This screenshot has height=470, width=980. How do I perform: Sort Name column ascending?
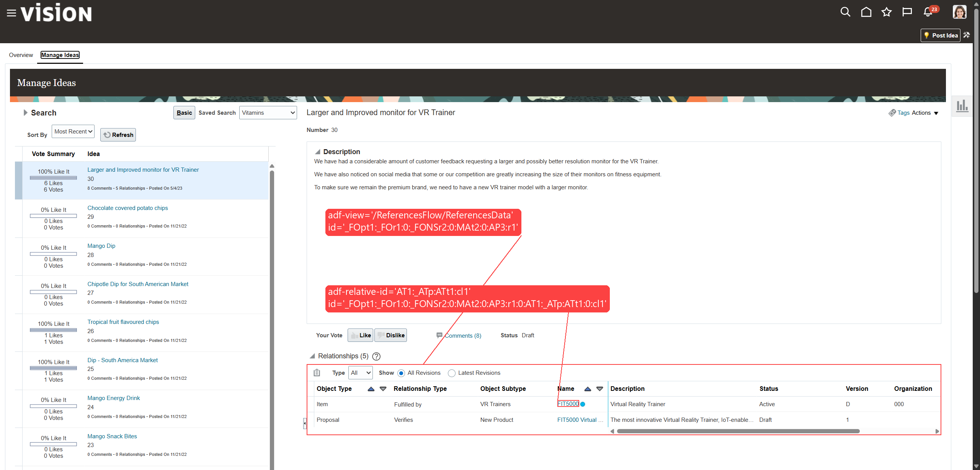(x=588, y=389)
